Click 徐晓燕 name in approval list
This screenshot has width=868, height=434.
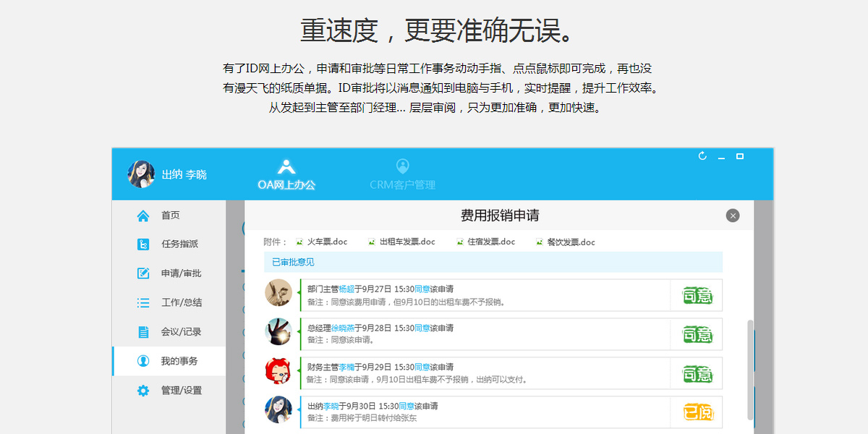pyautogui.click(x=342, y=328)
